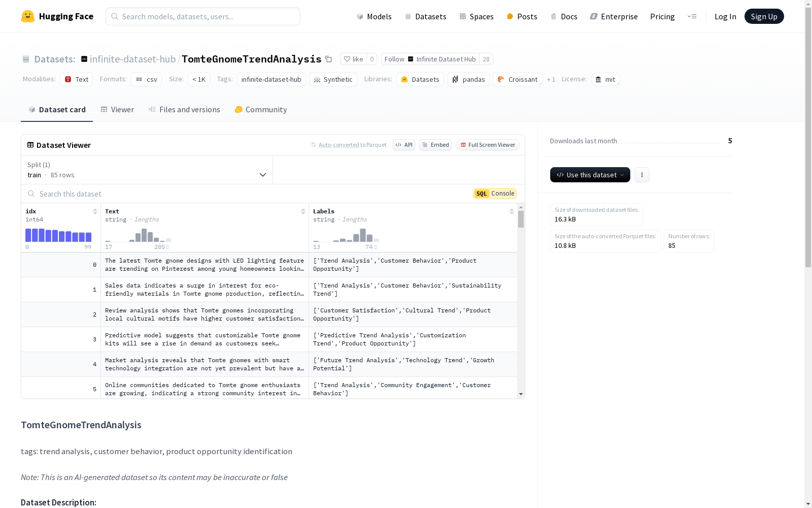812x508 pixels.
Task: Open Enterprise in the top navigation
Action: point(614,16)
